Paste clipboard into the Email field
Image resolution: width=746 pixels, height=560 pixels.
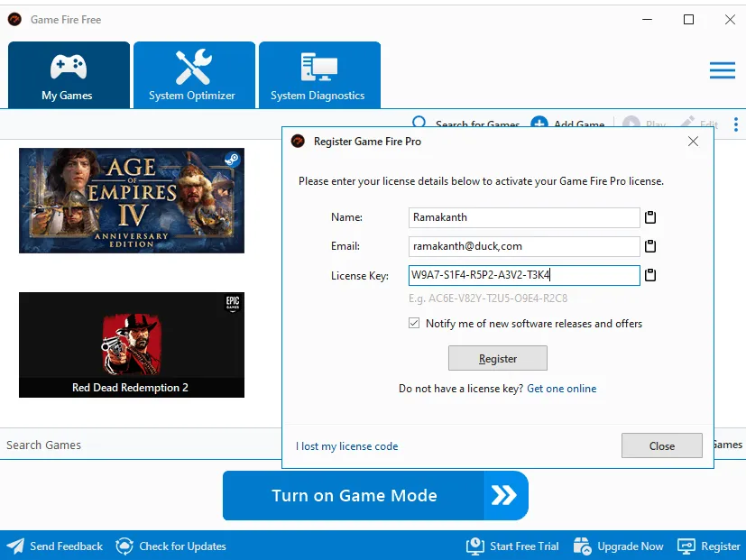coord(649,246)
